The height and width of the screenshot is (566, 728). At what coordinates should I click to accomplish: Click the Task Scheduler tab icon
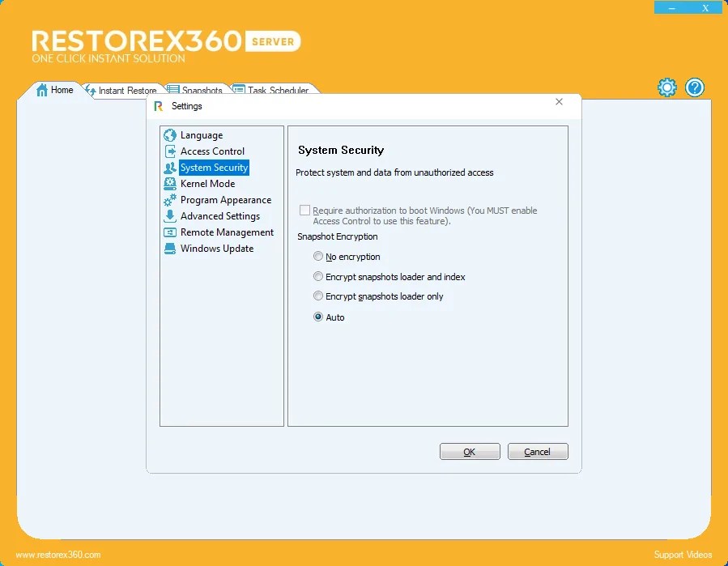tap(239, 89)
